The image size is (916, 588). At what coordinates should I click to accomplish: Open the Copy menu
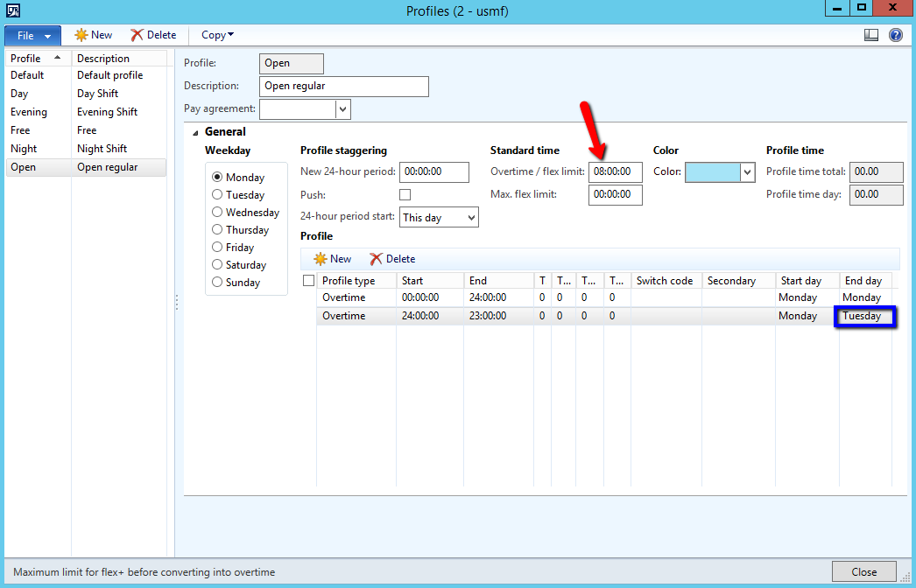pos(217,35)
